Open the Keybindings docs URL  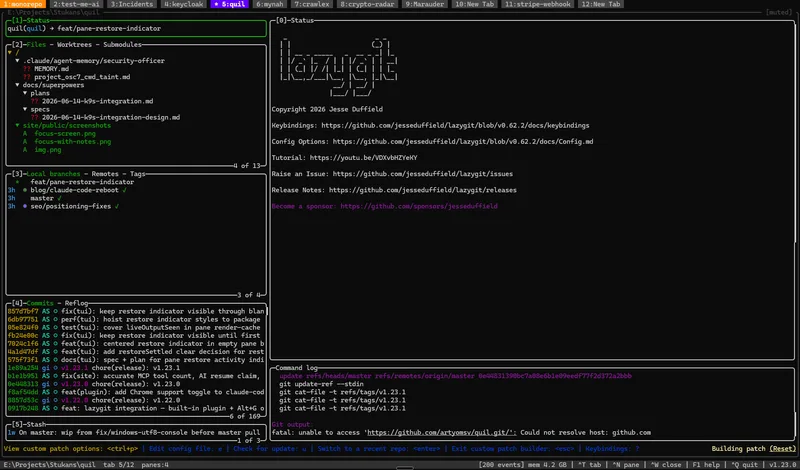coord(455,126)
